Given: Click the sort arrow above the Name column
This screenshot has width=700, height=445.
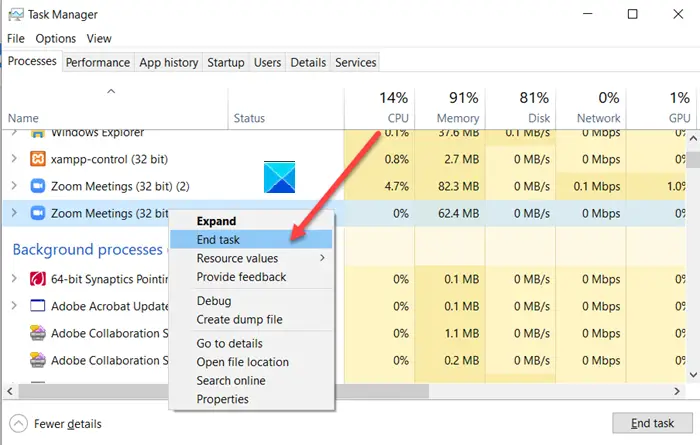Looking at the screenshot, I should click(x=111, y=91).
